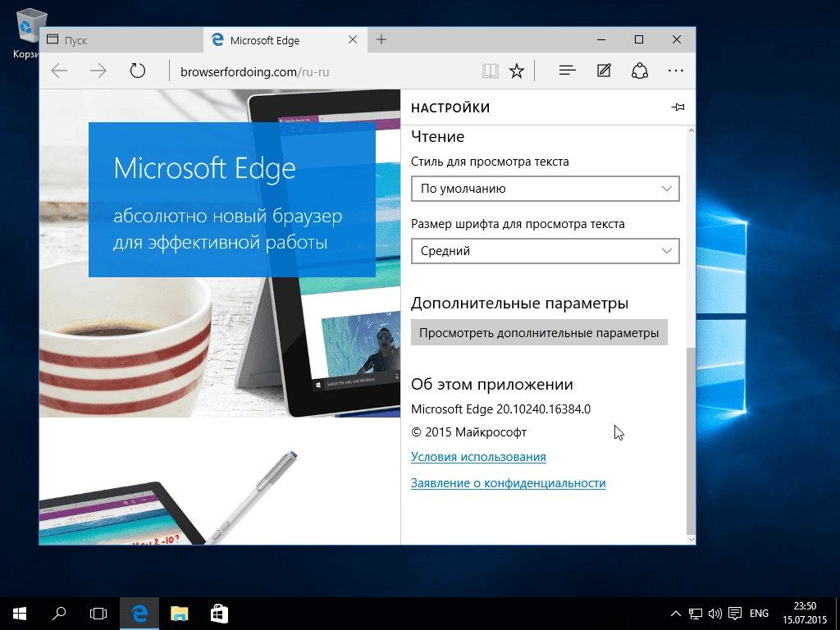The image size is (840, 630).
Task: Open 'Заявление о конфиденциальности' link
Action: pos(509,483)
